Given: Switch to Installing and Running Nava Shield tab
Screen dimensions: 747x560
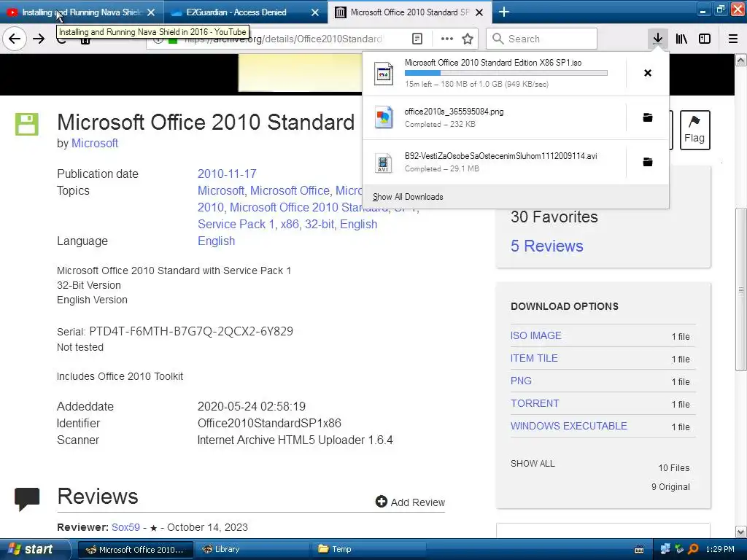Looking at the screenshot, I should (81, 12).
